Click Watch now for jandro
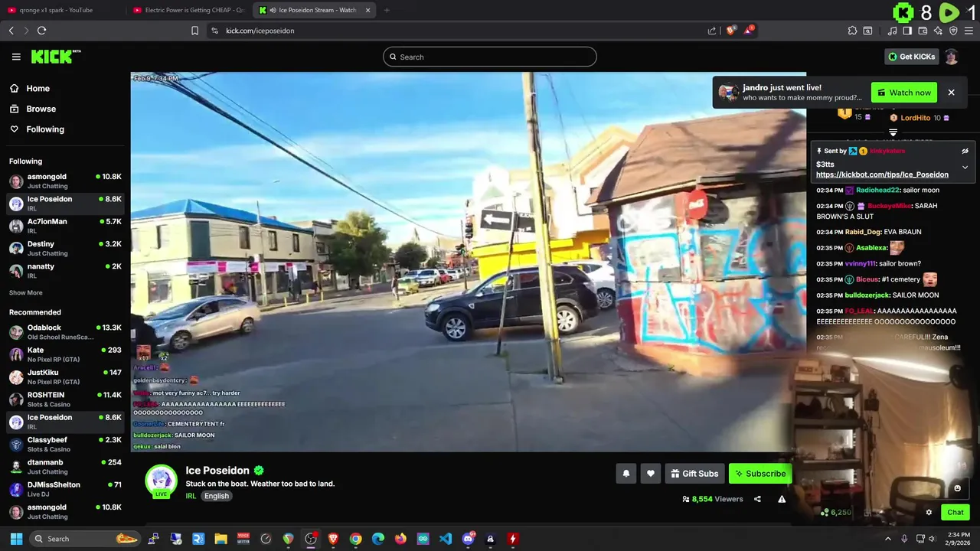 click(904, 93)
